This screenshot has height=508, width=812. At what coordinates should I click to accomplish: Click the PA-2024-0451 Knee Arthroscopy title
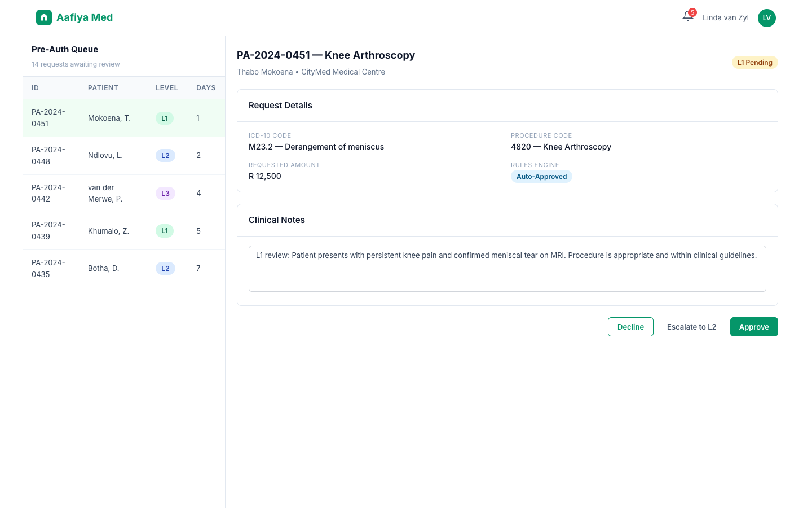[326, 55]
